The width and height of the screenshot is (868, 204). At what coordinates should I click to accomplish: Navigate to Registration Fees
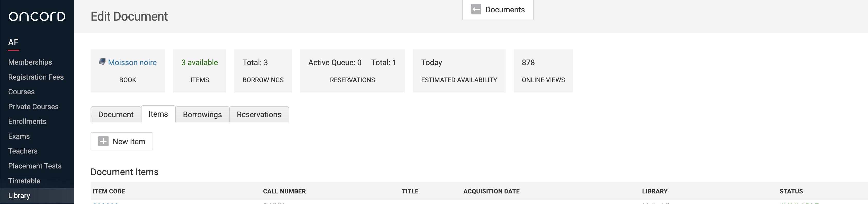(36, 77)
